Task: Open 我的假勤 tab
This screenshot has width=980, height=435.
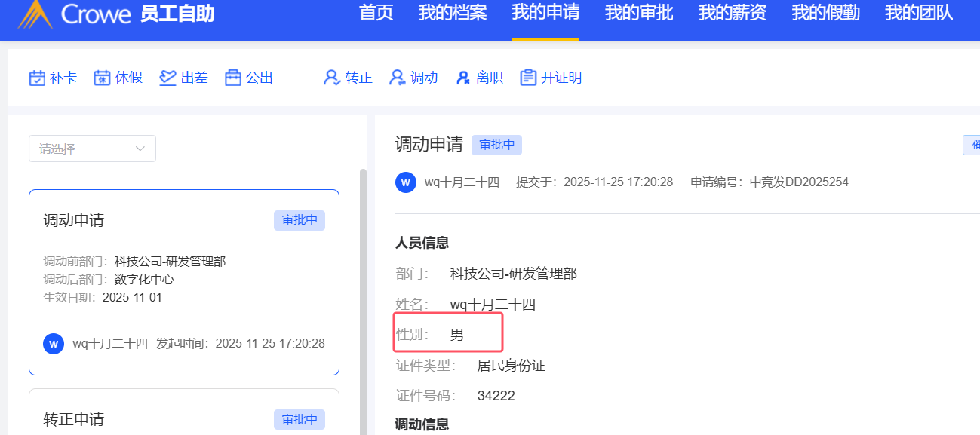Action: coord(826,13)
